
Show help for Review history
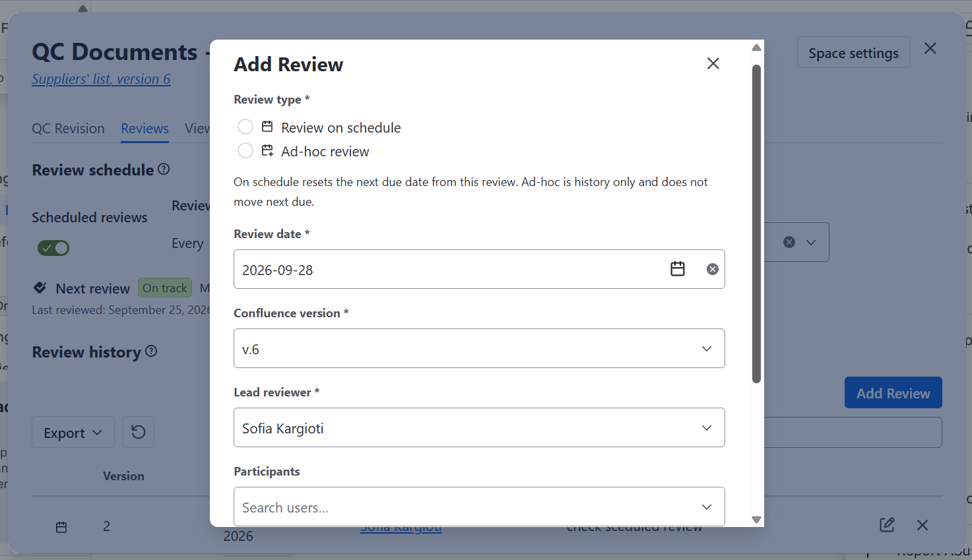[151, 352]
